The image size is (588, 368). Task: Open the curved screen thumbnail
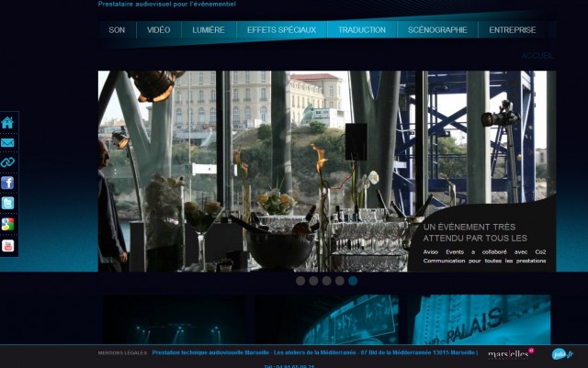pyautogui.click(x=327, y=319)
